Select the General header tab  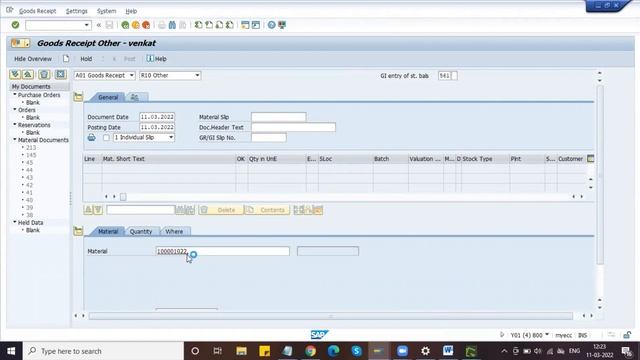click(108, 97)
